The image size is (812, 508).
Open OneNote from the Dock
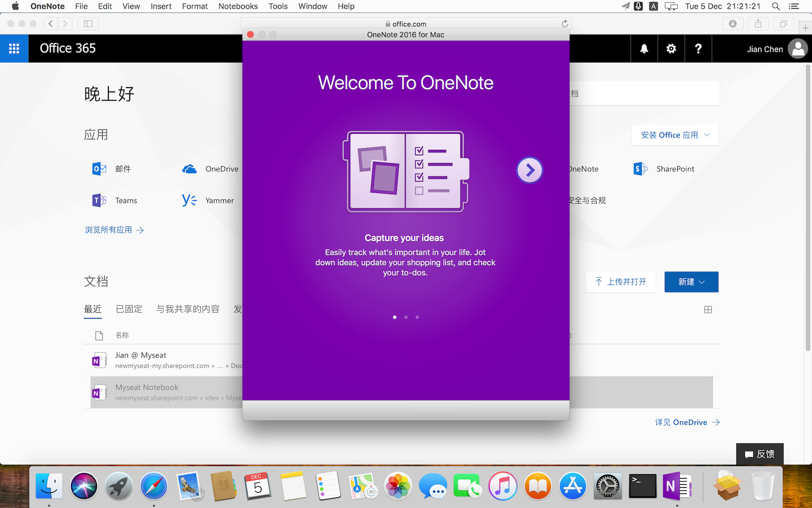677,486
